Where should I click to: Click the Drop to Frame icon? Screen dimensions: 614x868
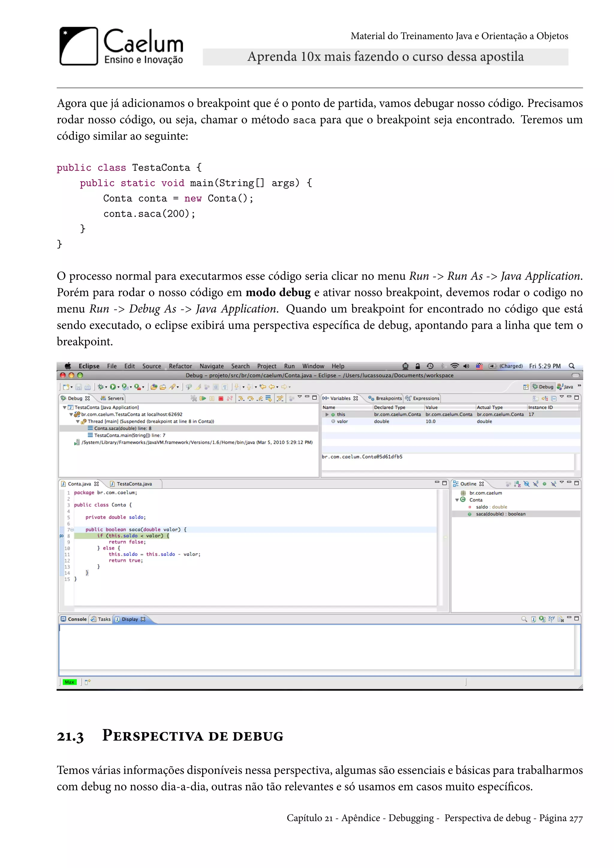(x=268, y=398)
